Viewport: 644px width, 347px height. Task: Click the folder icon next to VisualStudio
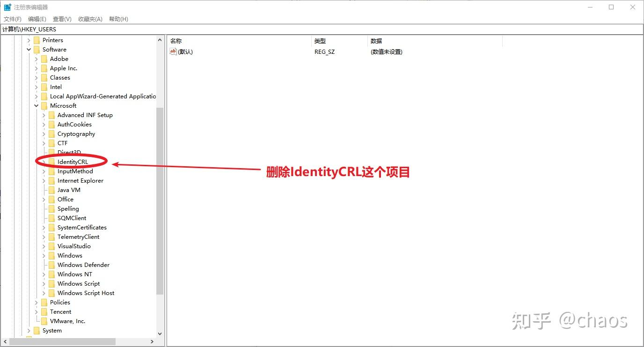pos(51,246)
